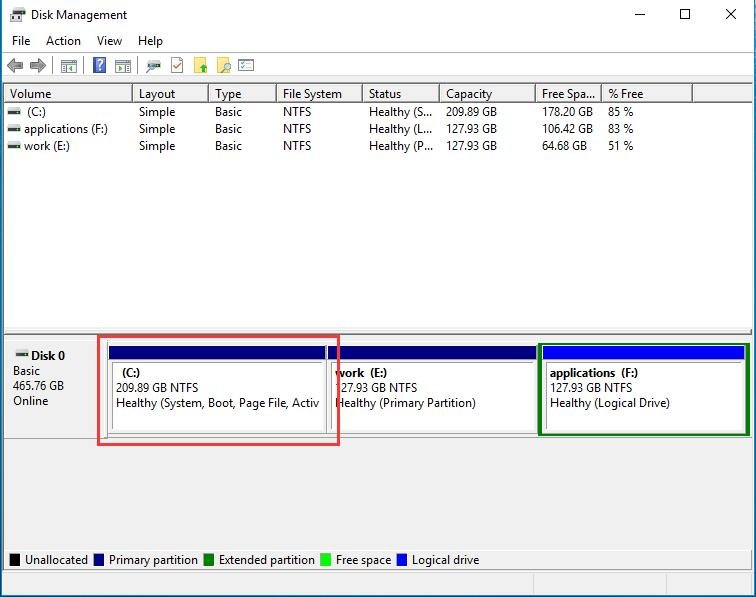The width and height of the screenshot is (756, 597).
Task: Close the Disk Management window
Action: point(730,14)
